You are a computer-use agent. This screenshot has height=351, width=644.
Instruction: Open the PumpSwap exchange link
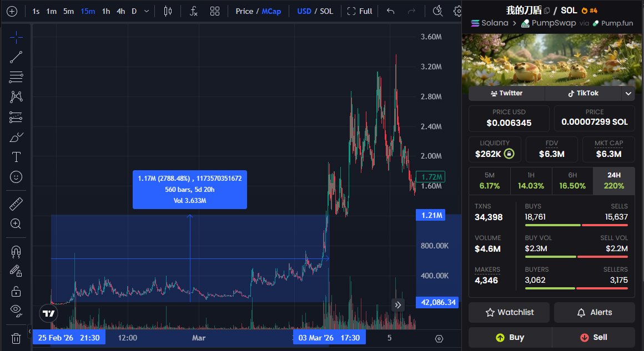pos(549,23)
